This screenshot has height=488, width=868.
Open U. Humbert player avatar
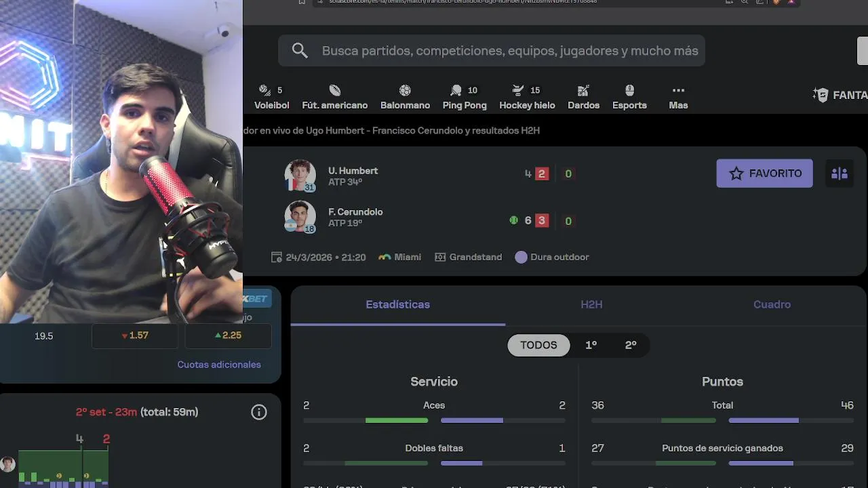coord(300,176)
